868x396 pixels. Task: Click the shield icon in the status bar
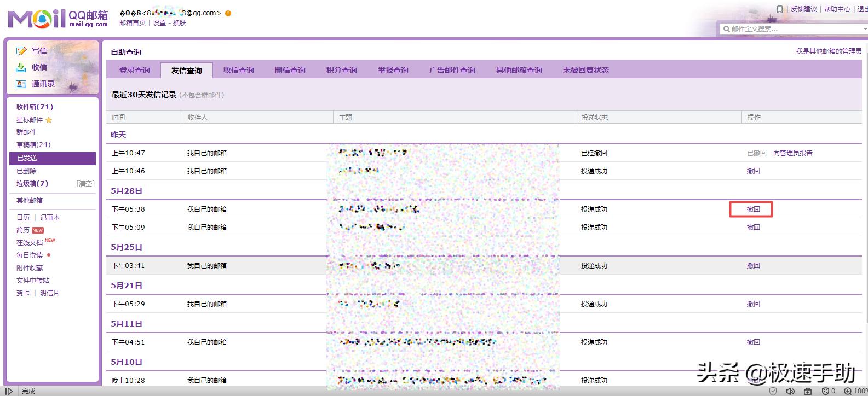point(773,391)
